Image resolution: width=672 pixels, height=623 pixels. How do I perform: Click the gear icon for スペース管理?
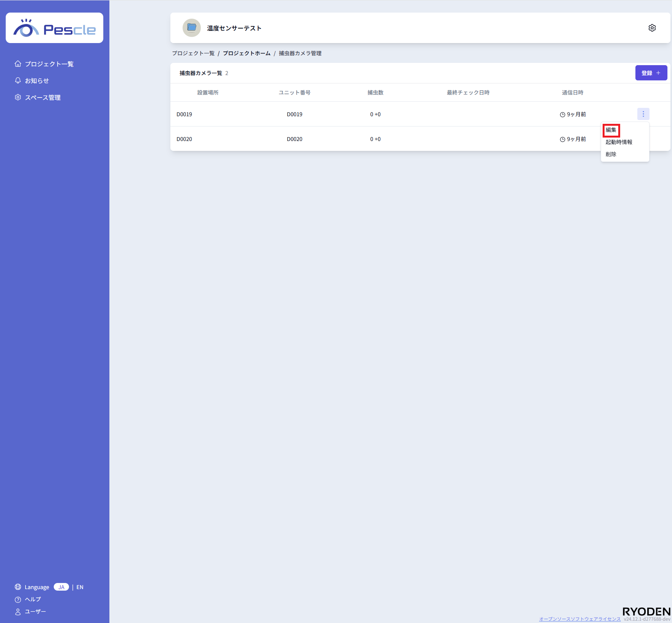pos(18,97)
